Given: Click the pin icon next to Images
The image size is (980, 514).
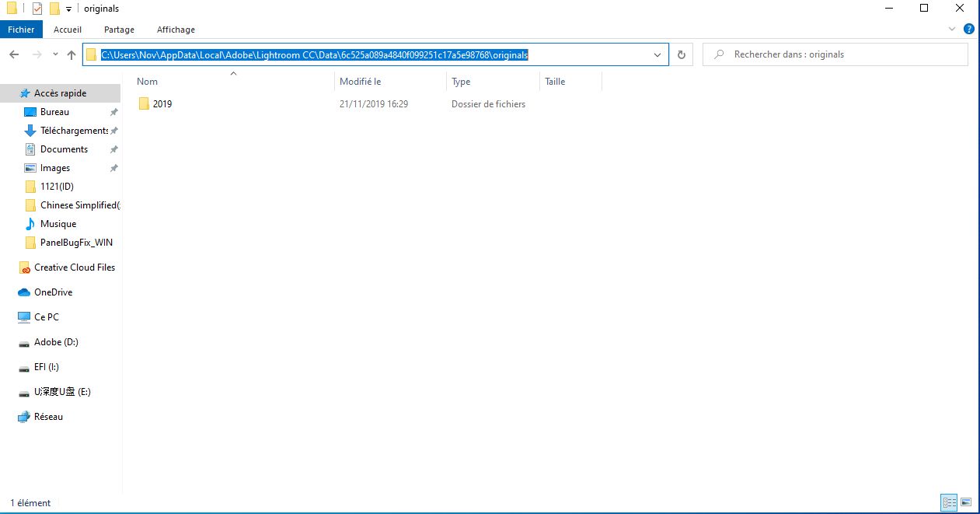Looking at the screenshot, I should [113, 167].
